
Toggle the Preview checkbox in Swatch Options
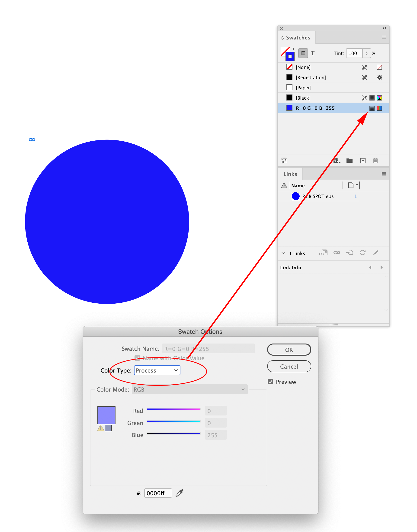pyautogui.click(x=270, y=382)
